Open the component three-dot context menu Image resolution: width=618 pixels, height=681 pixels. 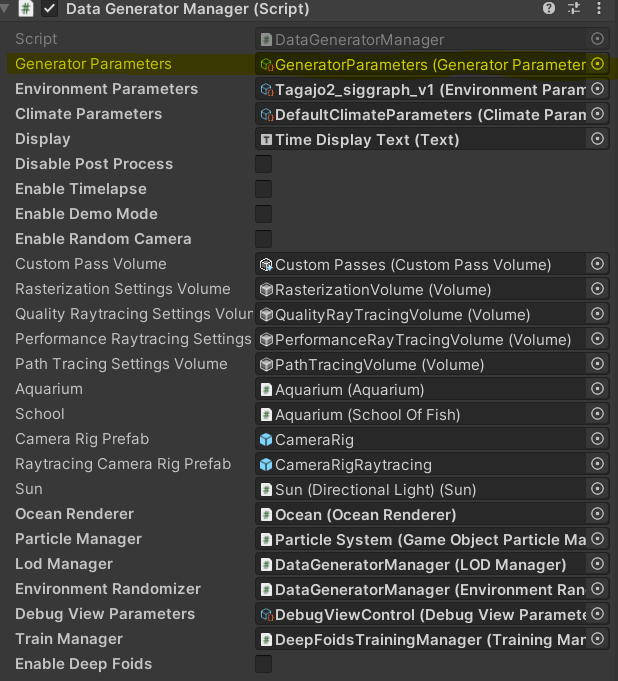pos(599,8)
